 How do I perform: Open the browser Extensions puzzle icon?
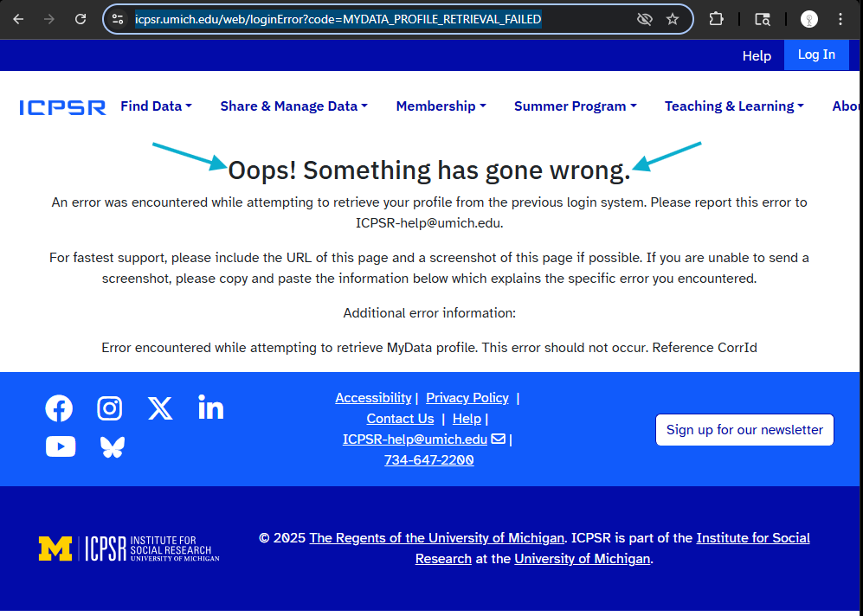tap(716, 19)
